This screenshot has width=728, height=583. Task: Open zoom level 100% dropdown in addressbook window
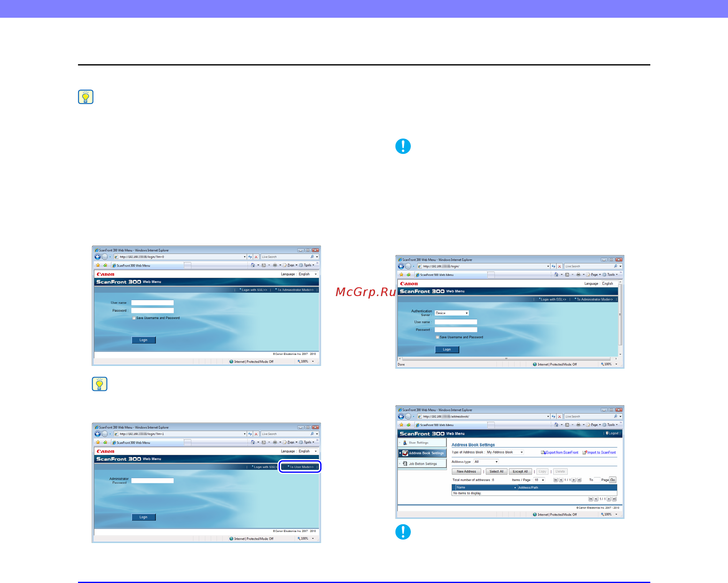tap(617, 514)
